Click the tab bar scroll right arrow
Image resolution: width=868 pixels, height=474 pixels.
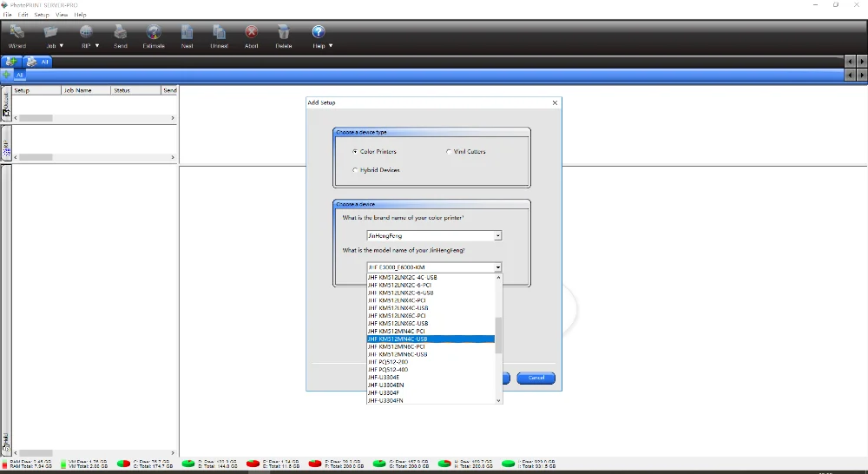click(861, 62)
